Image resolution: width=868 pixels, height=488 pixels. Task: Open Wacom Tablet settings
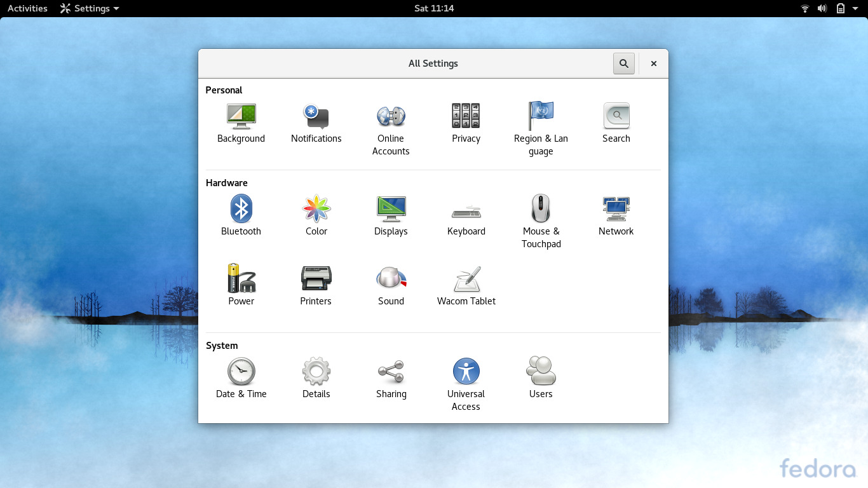(x=466, y=285)
